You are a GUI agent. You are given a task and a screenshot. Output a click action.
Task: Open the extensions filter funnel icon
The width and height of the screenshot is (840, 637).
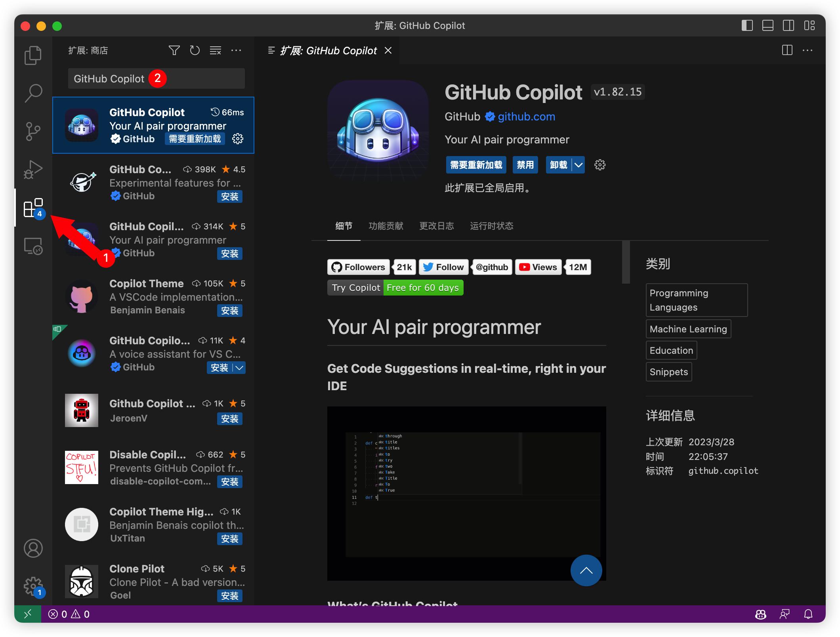coord(174,50)
